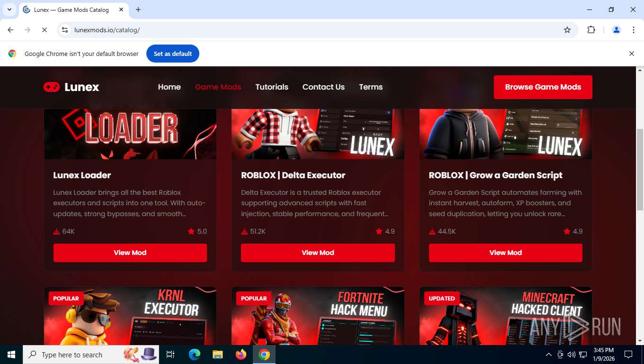Click the Delta Executor description text

[x=315, y=203]
